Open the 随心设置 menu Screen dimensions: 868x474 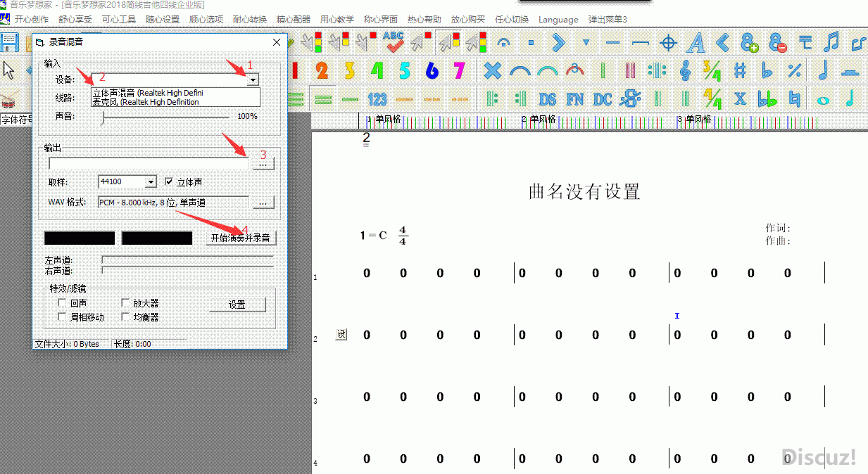click(163, 20)
